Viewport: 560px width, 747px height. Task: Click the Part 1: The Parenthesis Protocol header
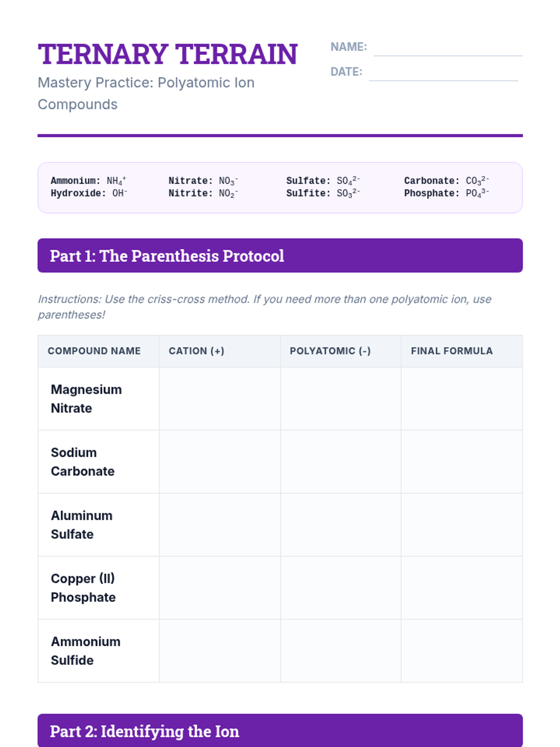pyautogui.click(x=280, y=256)
